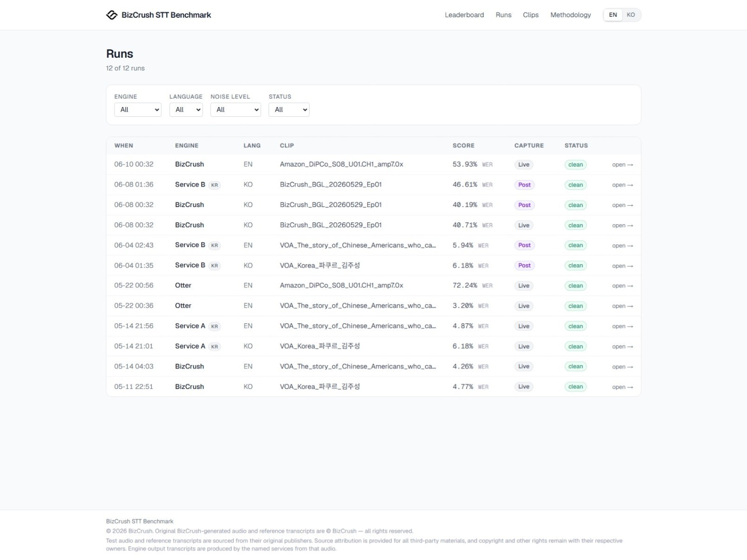Click the 72.24% WER score
747x560 pixels.
point(472,286)
